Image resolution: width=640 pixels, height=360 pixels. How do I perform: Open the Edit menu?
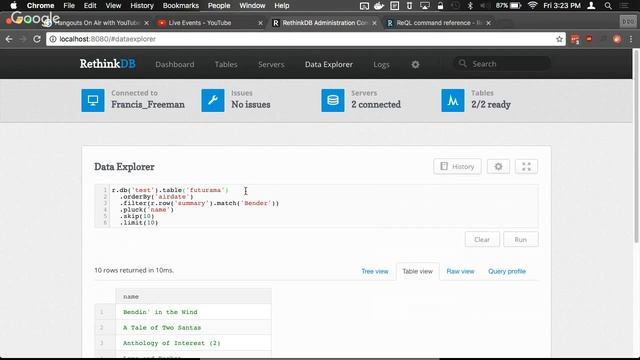90,6
